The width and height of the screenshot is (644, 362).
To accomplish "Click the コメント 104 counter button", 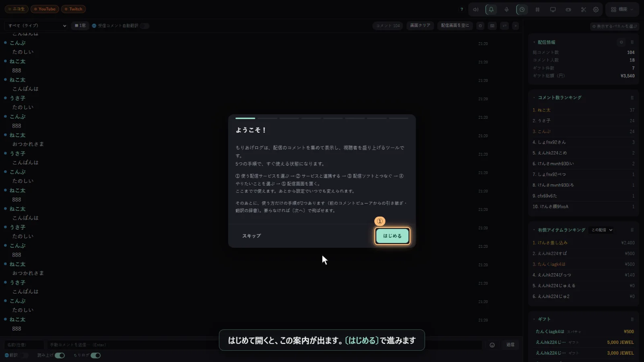I will pos(388,26).
